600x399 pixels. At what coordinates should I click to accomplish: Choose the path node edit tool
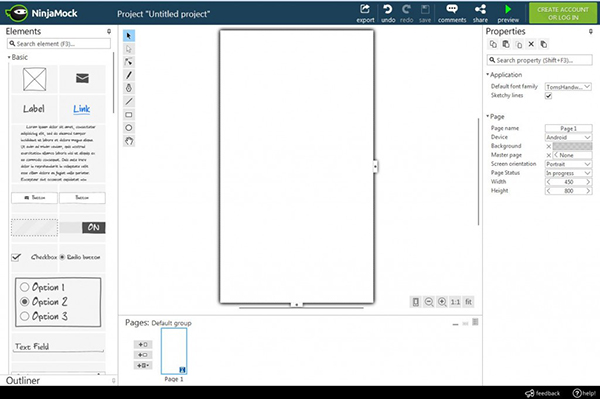[129, 62]
